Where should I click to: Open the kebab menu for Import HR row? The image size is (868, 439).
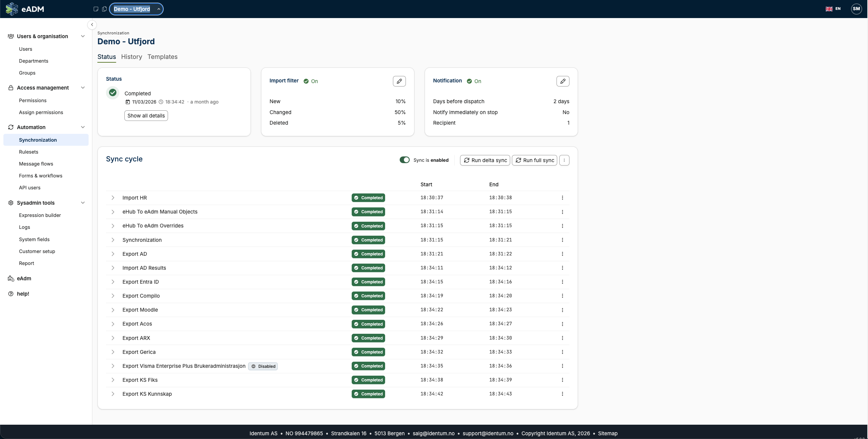pos(562,198)
